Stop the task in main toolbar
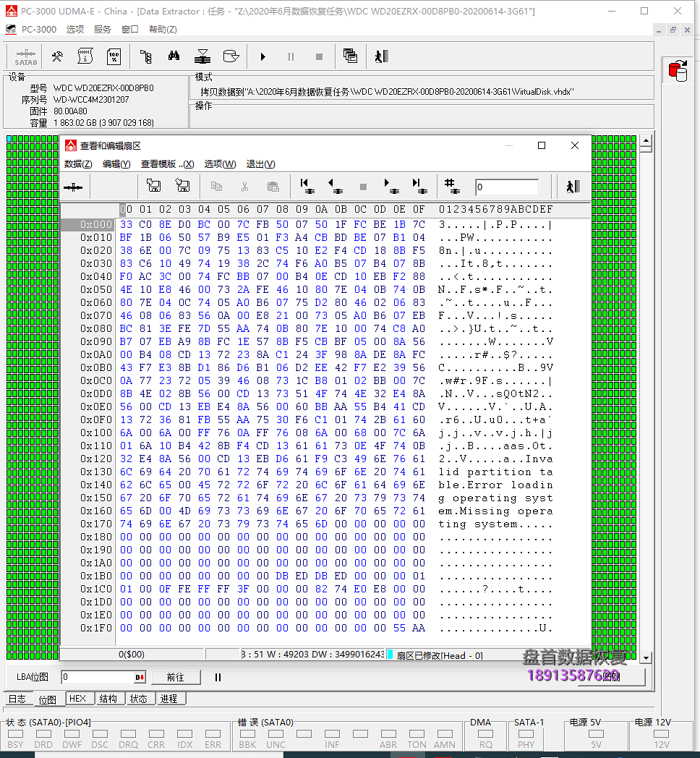This screenshot has width=700, height=758. coord(319,57)
